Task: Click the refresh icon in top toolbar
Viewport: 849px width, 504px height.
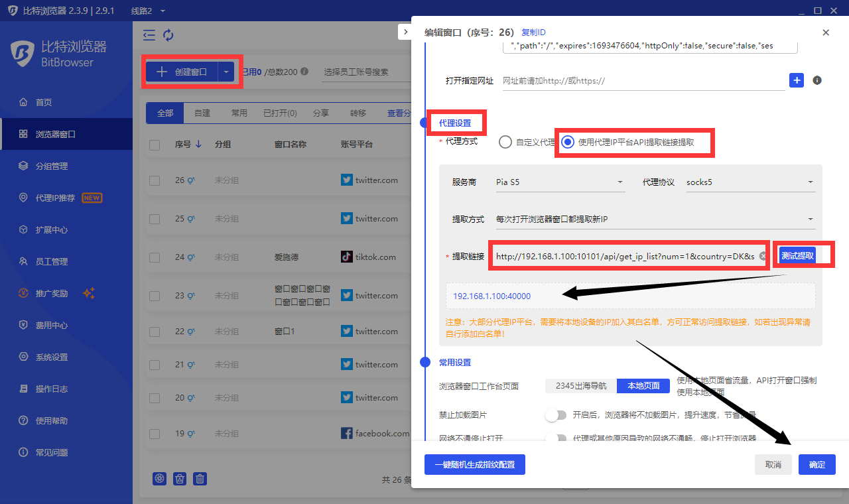Action: pyautogui.click(x=168, y=35)
